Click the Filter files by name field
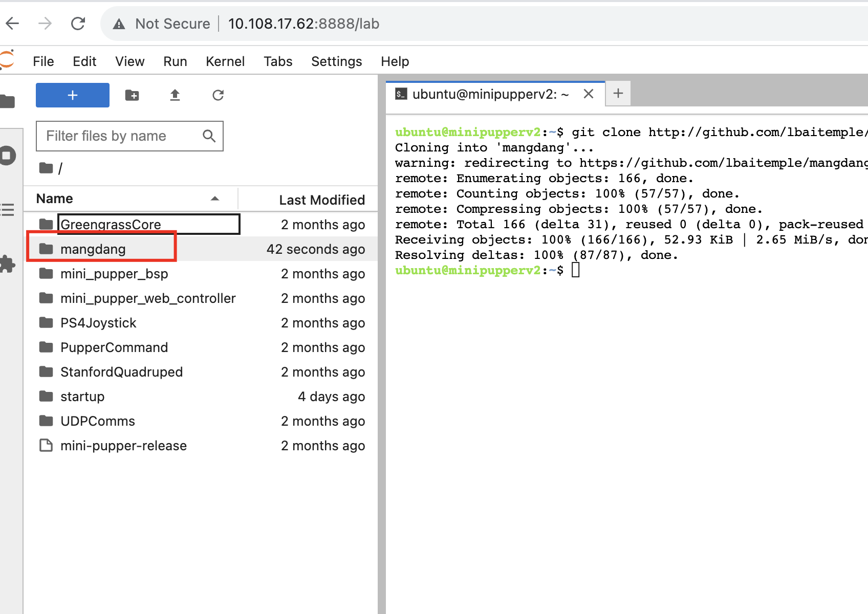 [x=123, y=136]
